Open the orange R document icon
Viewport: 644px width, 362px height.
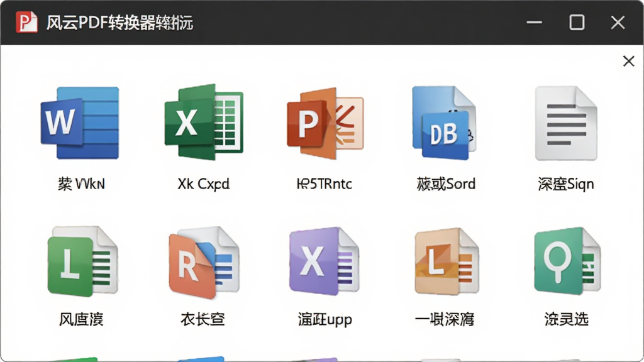click(204, 262)
